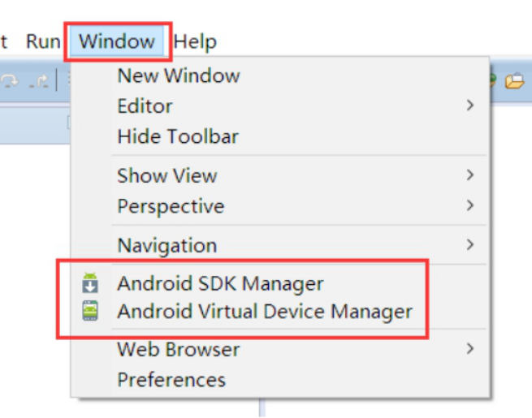This screenshot has width=532, height=418.
Task: Click the step return toolbar icon
Action: click(x=38, y=81)
